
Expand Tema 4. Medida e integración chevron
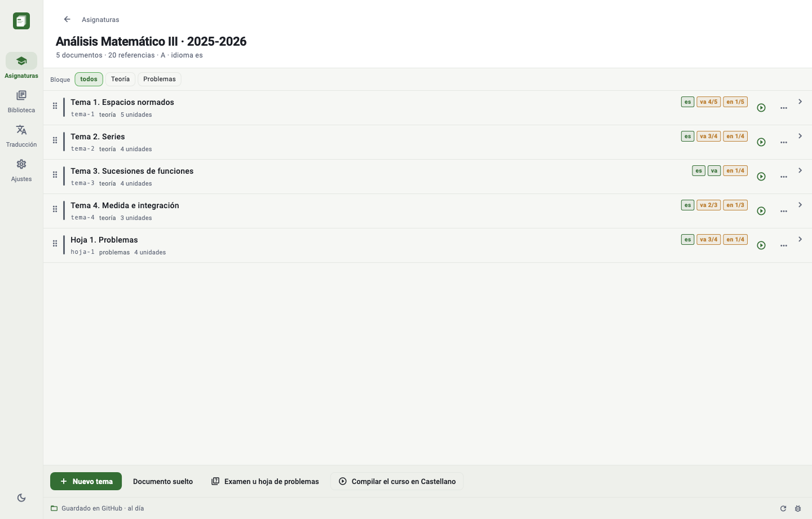click(800, 205)
